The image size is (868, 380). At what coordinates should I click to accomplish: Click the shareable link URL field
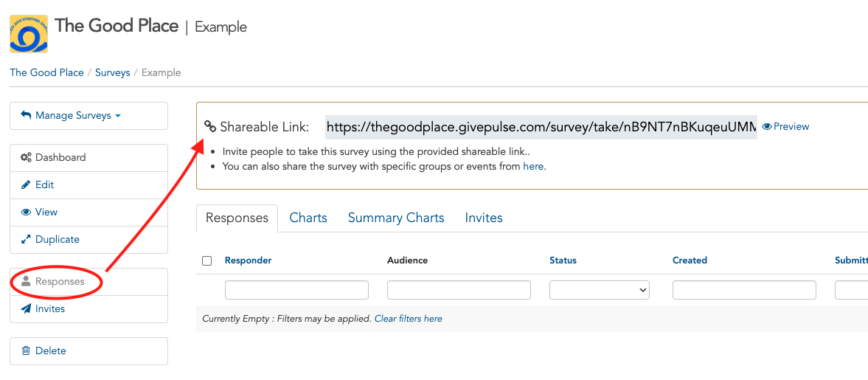point(541,127)
